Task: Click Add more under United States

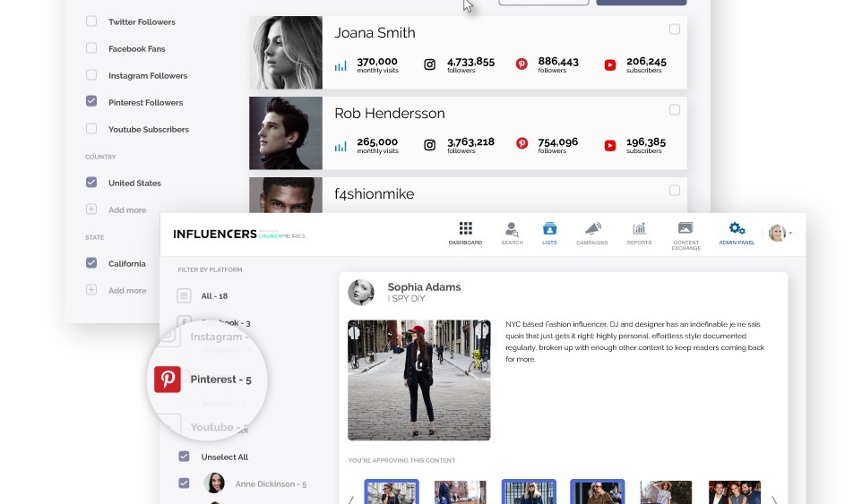Action: point(127,209)
